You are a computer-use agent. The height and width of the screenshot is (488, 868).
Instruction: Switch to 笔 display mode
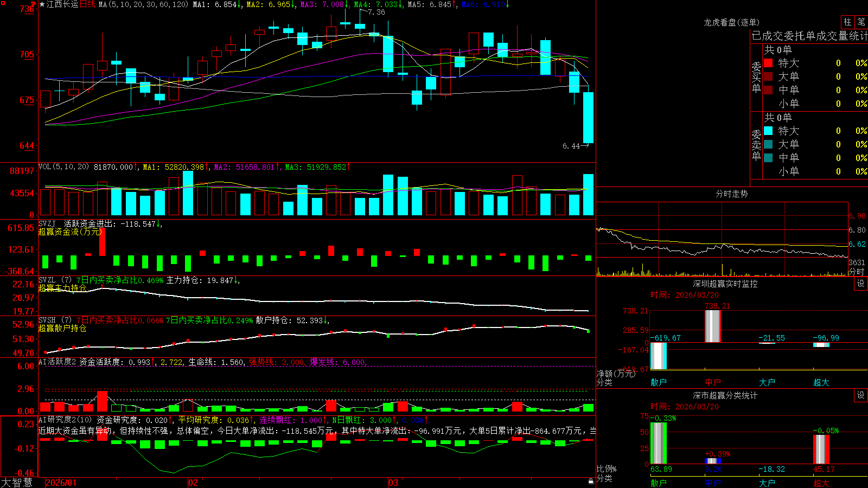[x=861, y=22]
